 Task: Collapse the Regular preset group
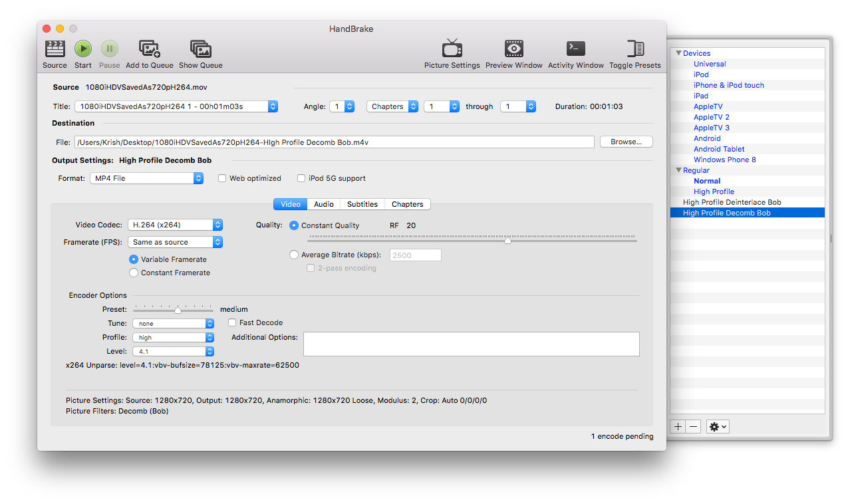[x=679, y=170]
